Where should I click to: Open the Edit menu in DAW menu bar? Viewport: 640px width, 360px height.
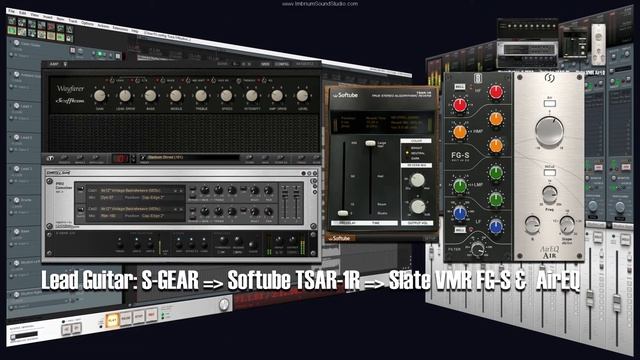(23, 13)
